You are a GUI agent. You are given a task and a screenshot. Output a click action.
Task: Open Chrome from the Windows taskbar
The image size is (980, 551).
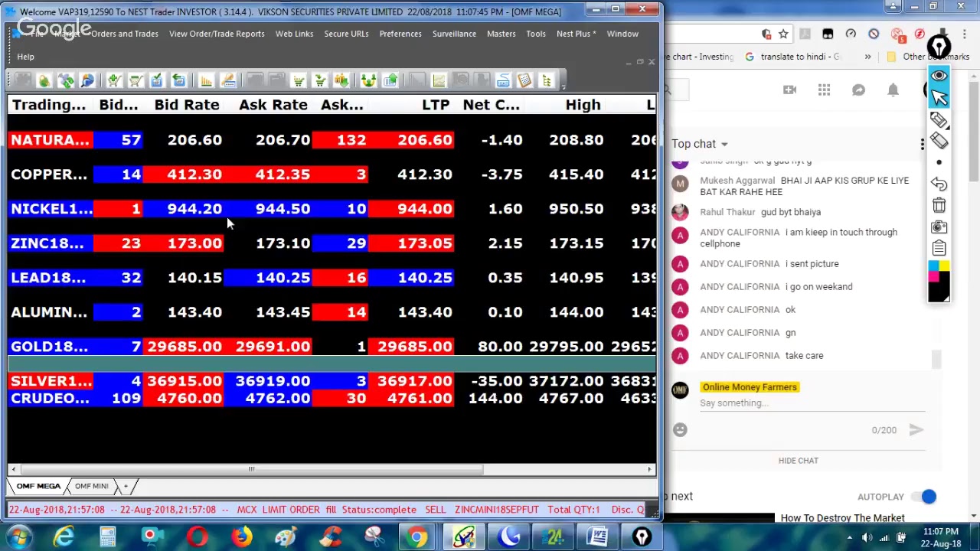pyautogui.click(x=418, y=537)
